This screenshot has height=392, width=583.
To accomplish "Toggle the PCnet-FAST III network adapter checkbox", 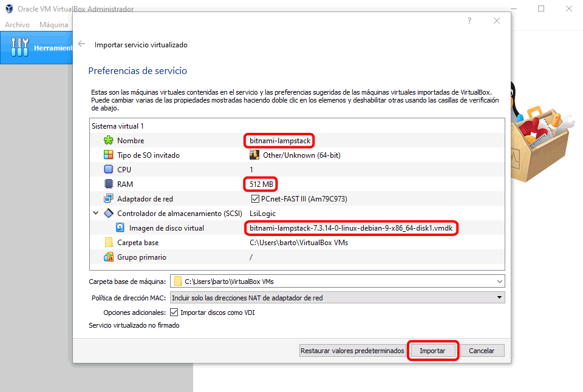I will click(x=255, y=199).
